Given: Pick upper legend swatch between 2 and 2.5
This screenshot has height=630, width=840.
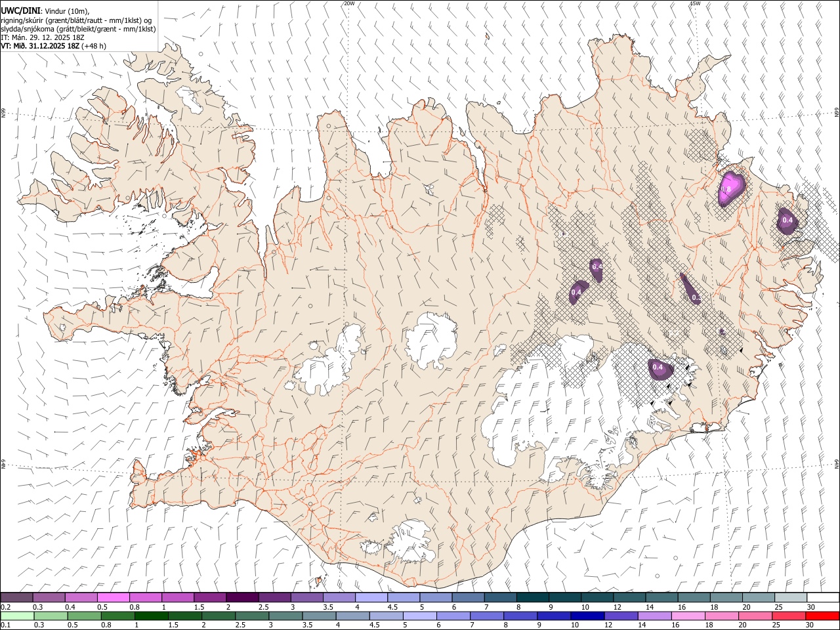Looking at the screenshot, I should click(242, 597).
